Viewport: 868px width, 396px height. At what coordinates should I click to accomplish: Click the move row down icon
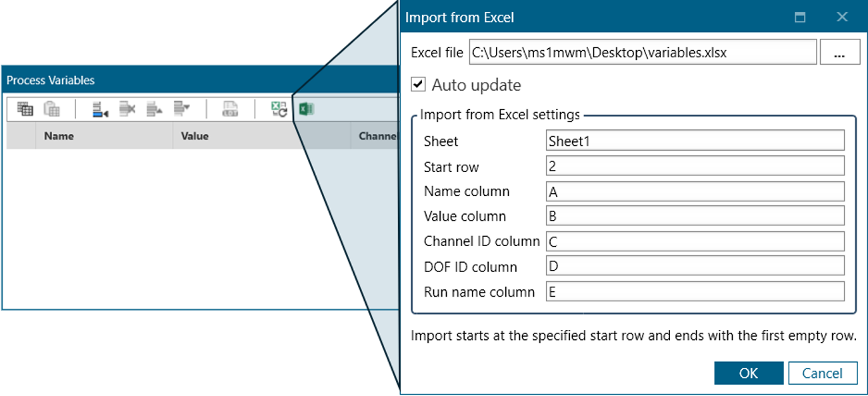click(181, 109)
